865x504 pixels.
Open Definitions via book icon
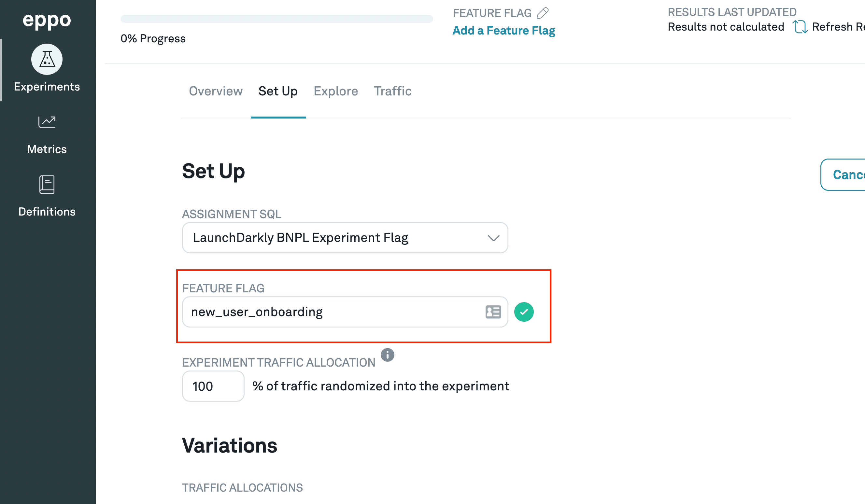tap(47, 185)
